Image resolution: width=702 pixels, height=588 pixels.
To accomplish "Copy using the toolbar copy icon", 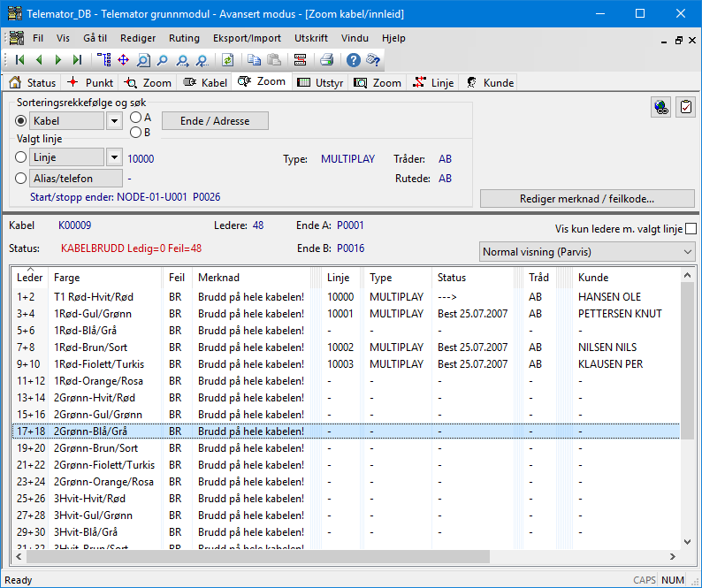I will 254,59.
